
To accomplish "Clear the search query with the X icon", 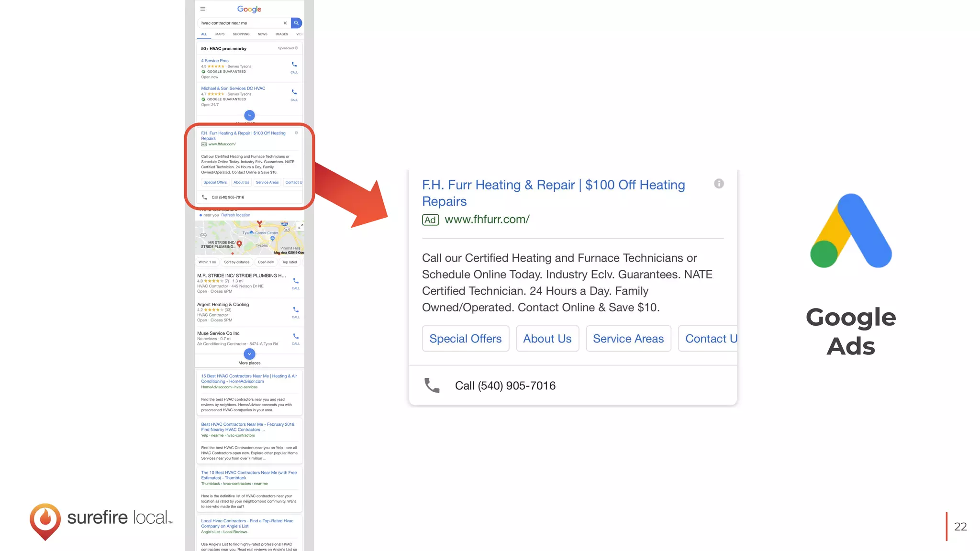I will 285,23.
